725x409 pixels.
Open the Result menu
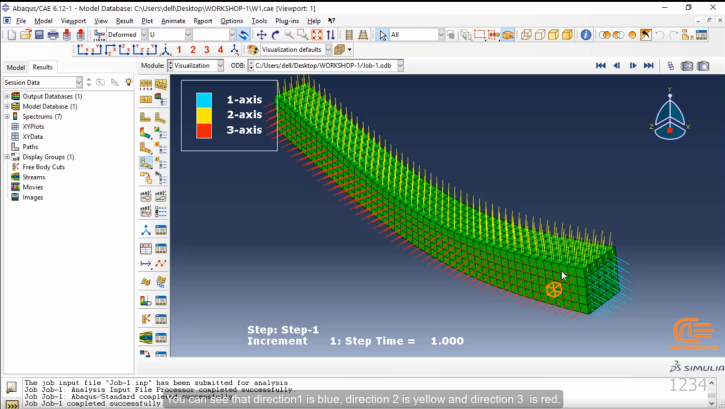click(x=124, y=21)
